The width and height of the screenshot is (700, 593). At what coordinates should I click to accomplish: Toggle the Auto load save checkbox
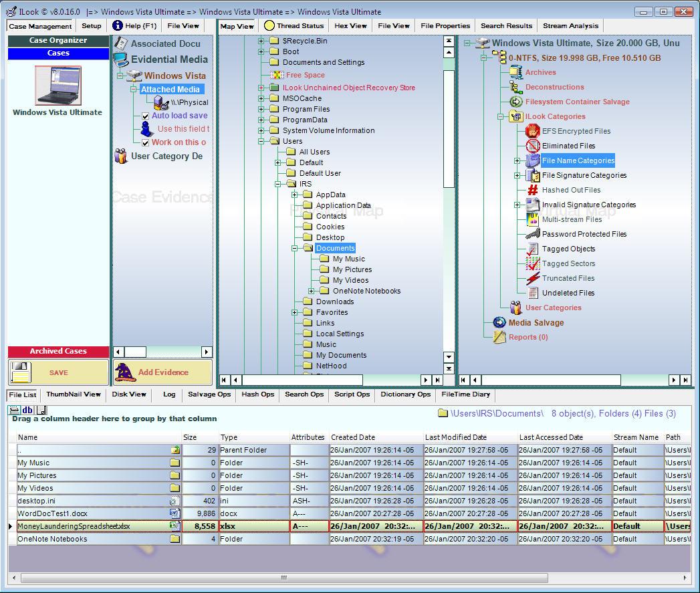pyautogui.click(x=145, y=116)
